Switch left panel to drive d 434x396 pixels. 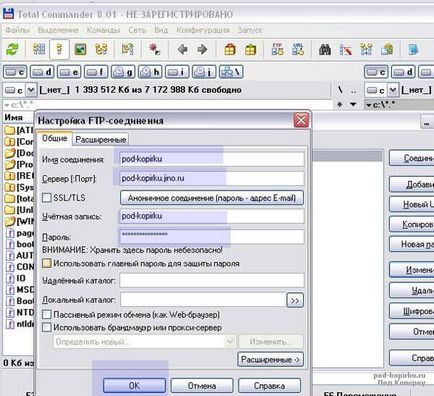click(x=42, y=72)
